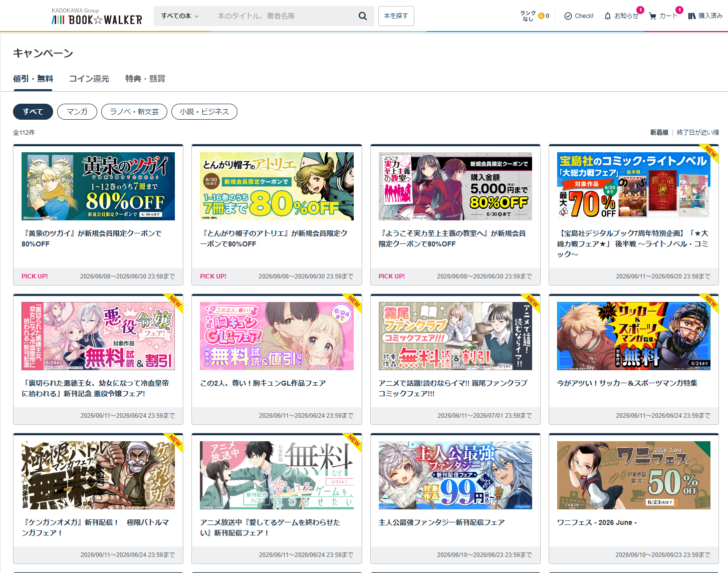This screenshot has width=728, height=573.
Task: Click the BOOK☆WALKER logo
Action: click(x=97, y=17)
